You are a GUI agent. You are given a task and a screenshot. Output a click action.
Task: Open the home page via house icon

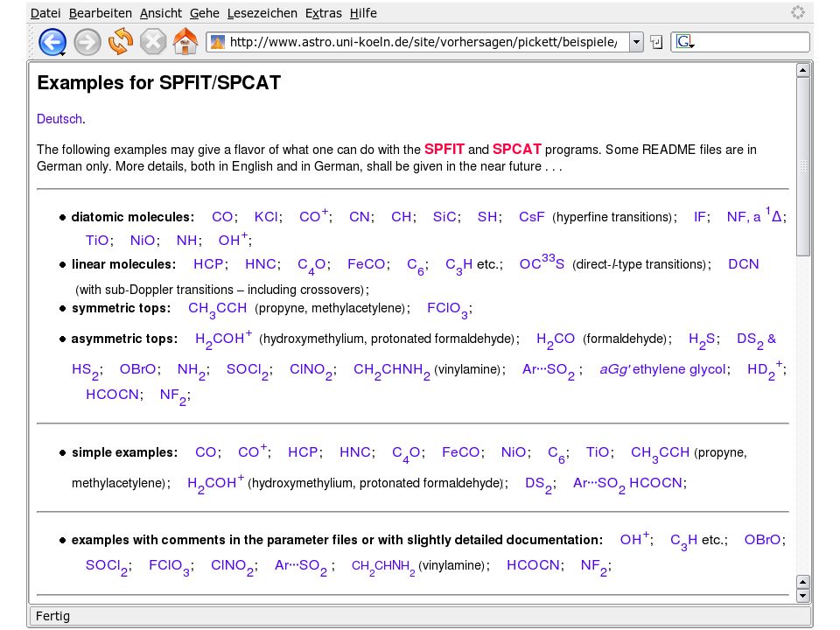(x=185, y=42)
